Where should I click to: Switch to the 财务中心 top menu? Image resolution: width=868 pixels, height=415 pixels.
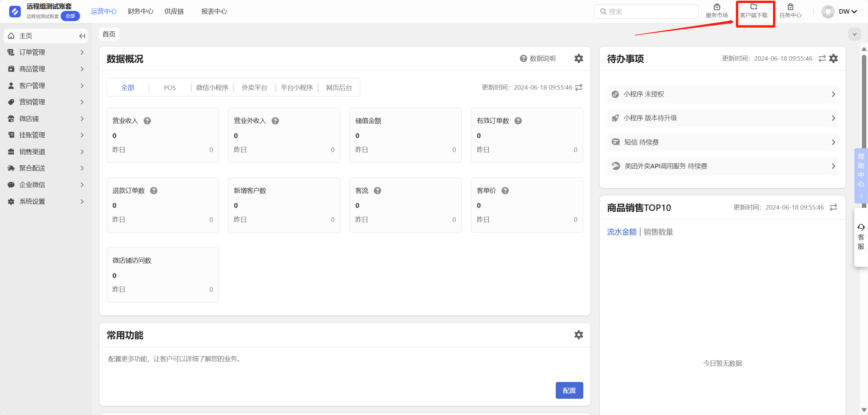click(x=140, y=12)
